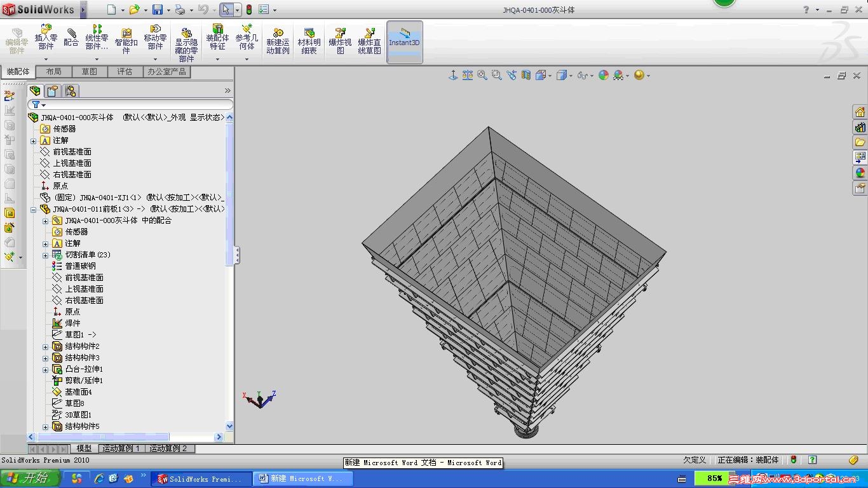Click the Previous View icon
The width and height of the screenshot is (868, 488).
coord(512,75)
